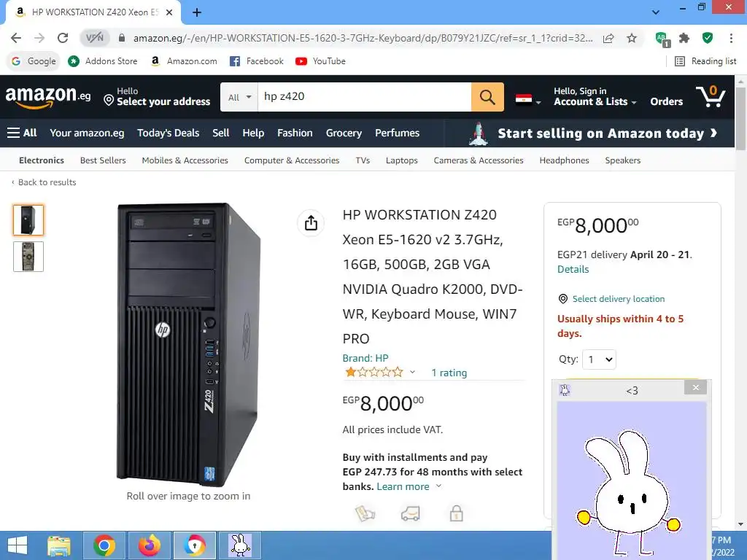The image size is (747, 560).
Task: Click the product share icon
Action: 311,222
